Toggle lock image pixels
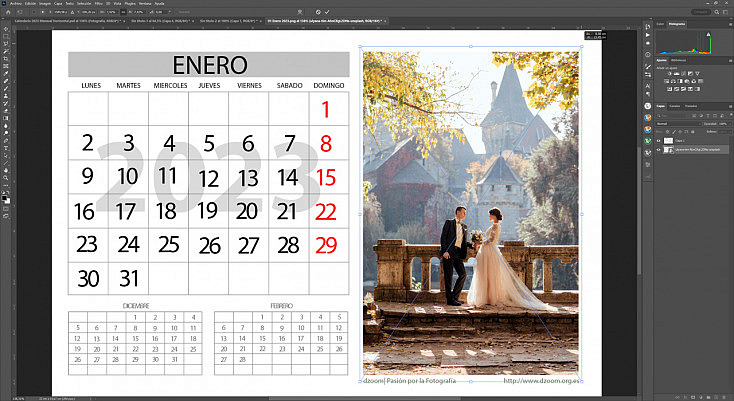The height and width of the screenshot is (401, 734). (674, 131)
